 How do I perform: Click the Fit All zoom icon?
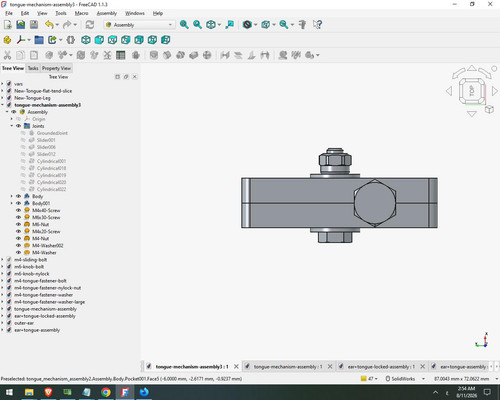pos(184,25)
